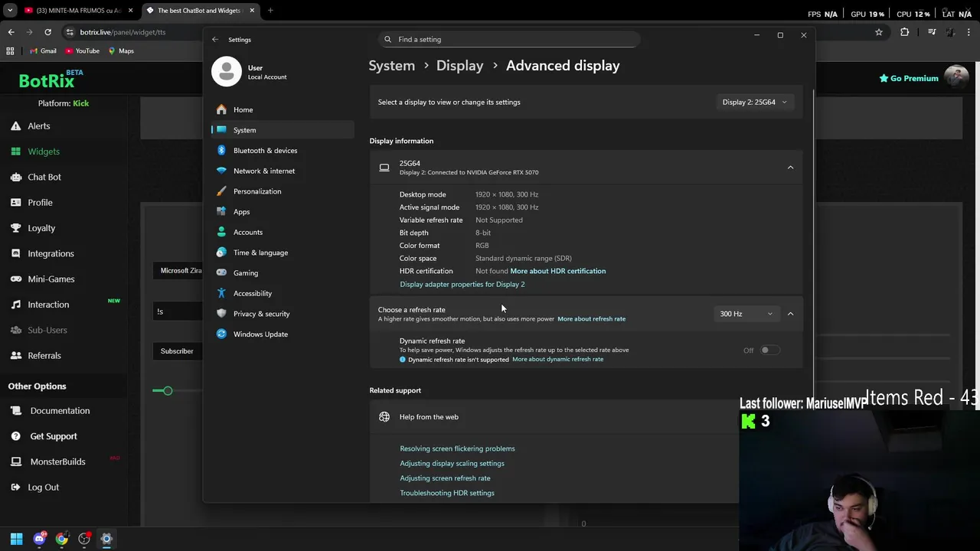Navigate to System breadcrumb
This screenshot has width=980, height=551.
click(391, 66)
